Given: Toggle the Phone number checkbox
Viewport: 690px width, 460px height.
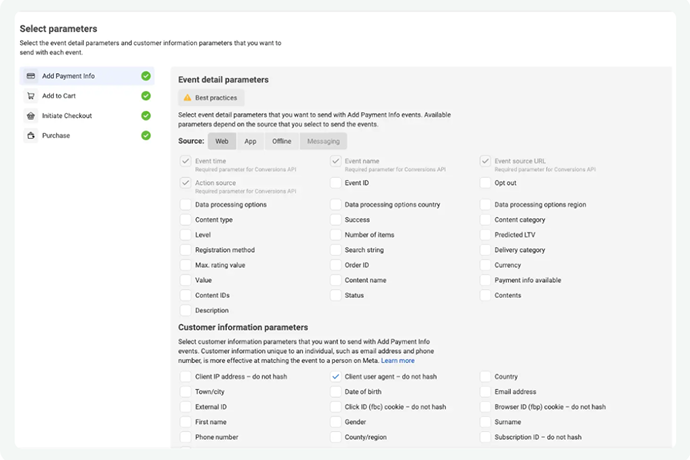Looking at the screenshot, I should point(186,437).
